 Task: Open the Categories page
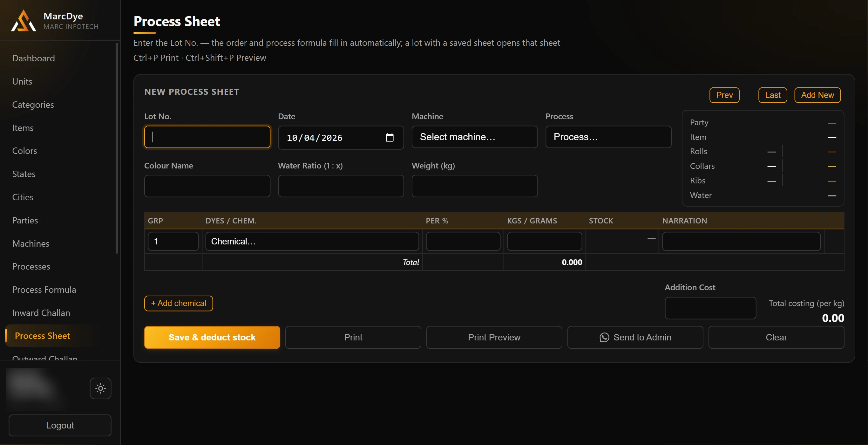click(33, 105)
